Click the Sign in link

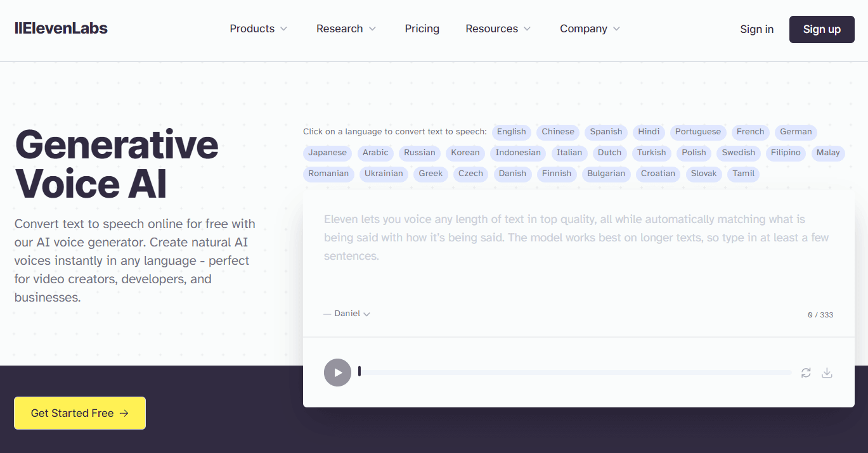pos(756,29)
